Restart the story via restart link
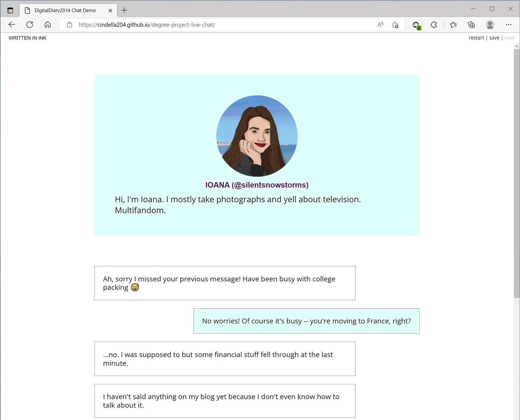 476,38
